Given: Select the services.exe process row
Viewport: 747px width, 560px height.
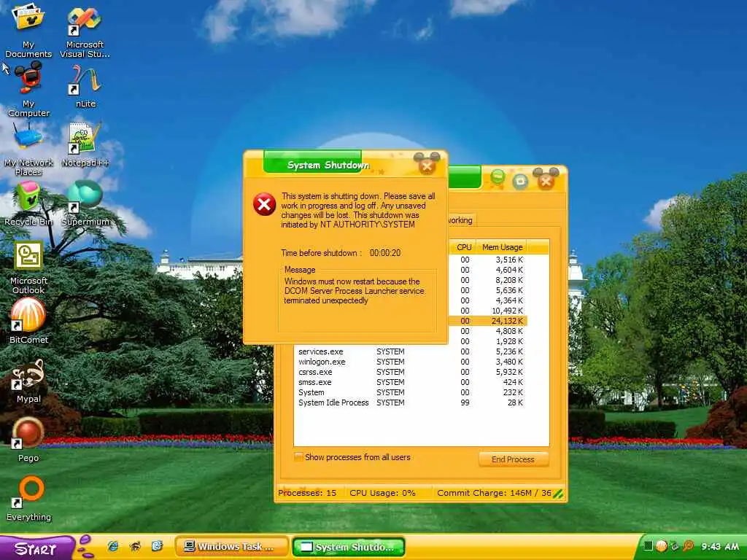Looking at the screenshot, I should (410, 351).
